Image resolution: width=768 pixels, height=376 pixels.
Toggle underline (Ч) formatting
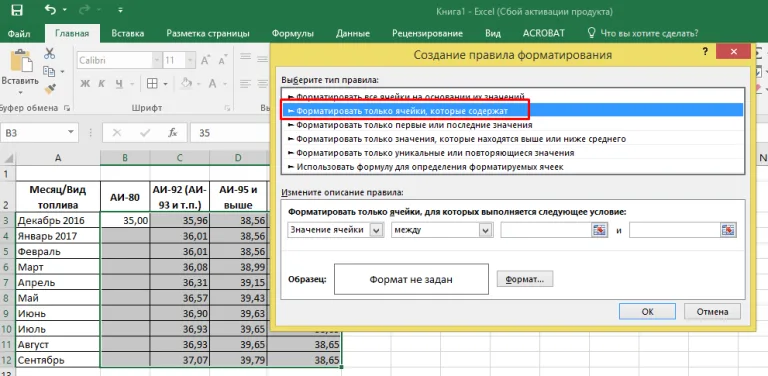pyautogui.click(x=119, y=84)
